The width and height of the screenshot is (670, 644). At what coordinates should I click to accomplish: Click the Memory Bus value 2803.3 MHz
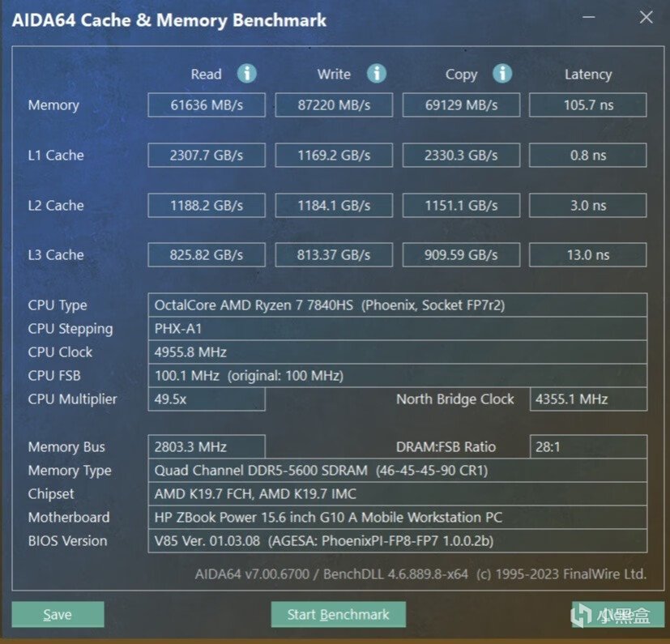point(207,447)
